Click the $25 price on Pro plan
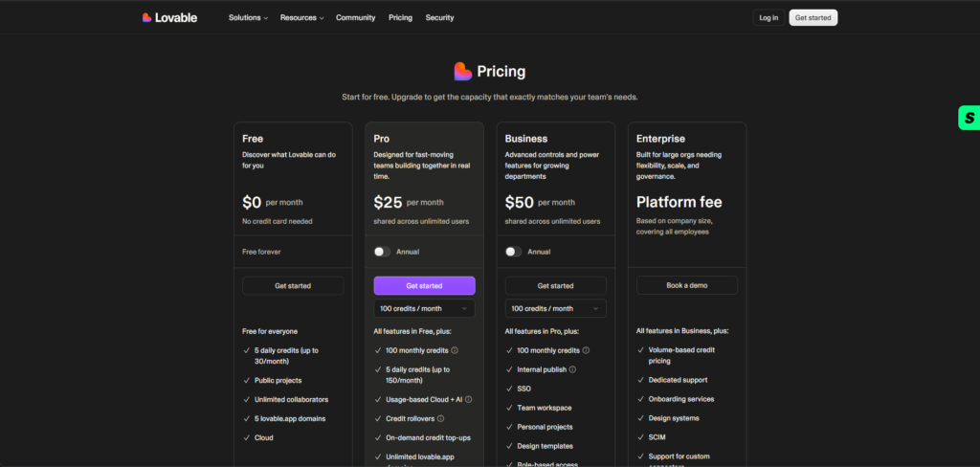The width and height of the screenshot is (980, 467). pos(388,203)
